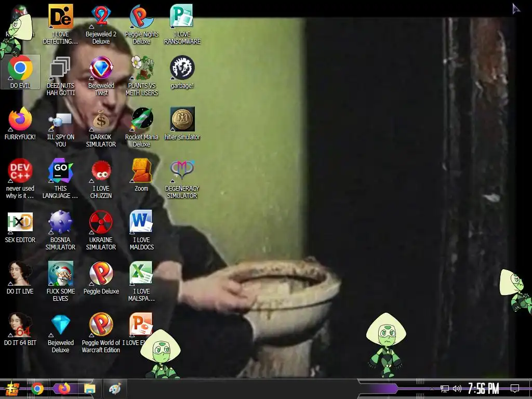Click the 'Rocket Mania Deluxe' icon label

click(x=141, y=140)
